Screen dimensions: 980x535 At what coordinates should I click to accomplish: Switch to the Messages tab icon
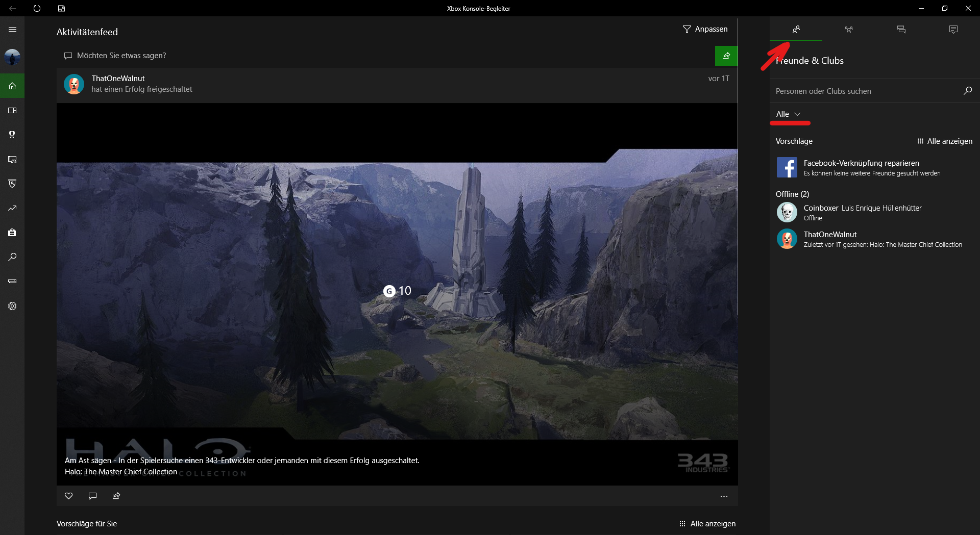tap(901, 30)
